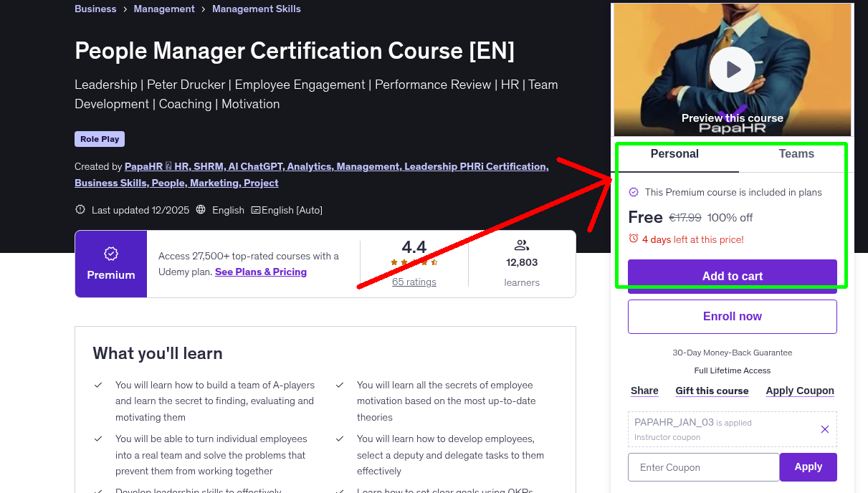This screenshot has width=868, height=493.
Task: Click the learners people icon above 12,803
Action: tap(522, 244)
